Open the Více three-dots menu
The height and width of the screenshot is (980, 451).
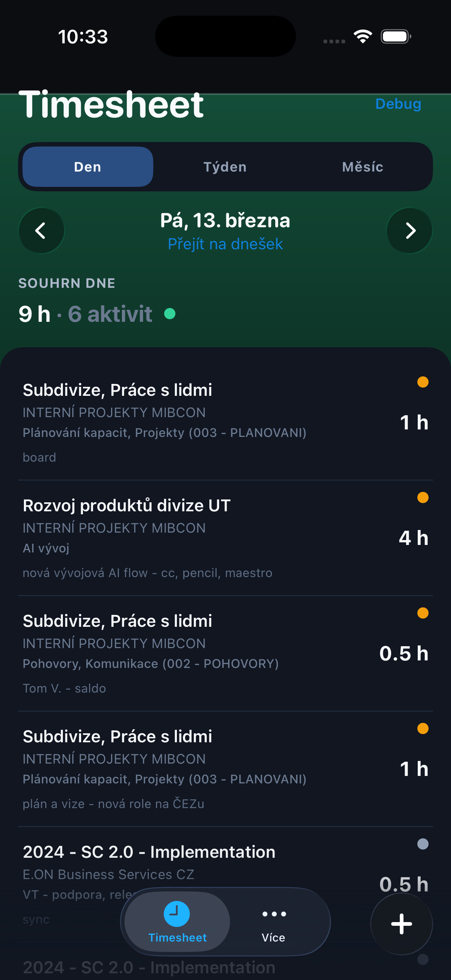tap(274, 914)
